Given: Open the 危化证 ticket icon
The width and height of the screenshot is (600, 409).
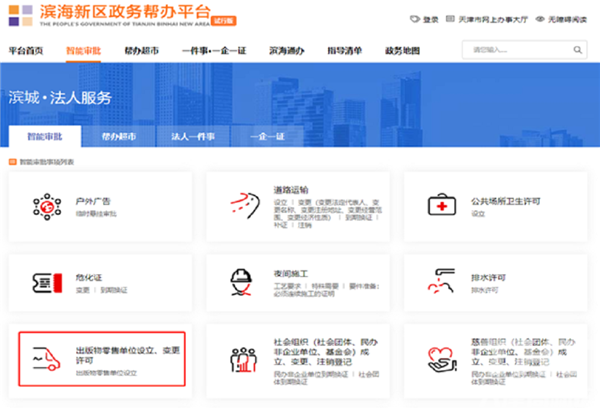Looking at the screenshot, I should pyautogui.click(x=47, y=283).
